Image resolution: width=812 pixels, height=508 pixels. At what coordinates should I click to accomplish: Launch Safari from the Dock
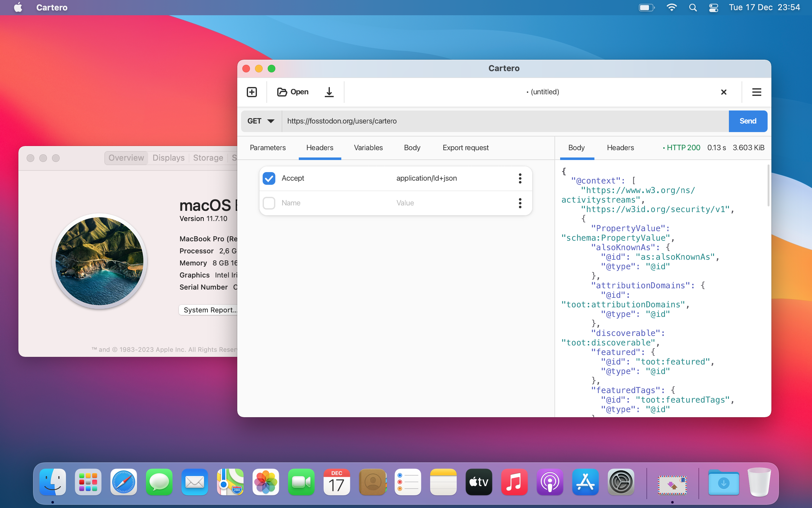pyautogui.click(x=124, y=482)
